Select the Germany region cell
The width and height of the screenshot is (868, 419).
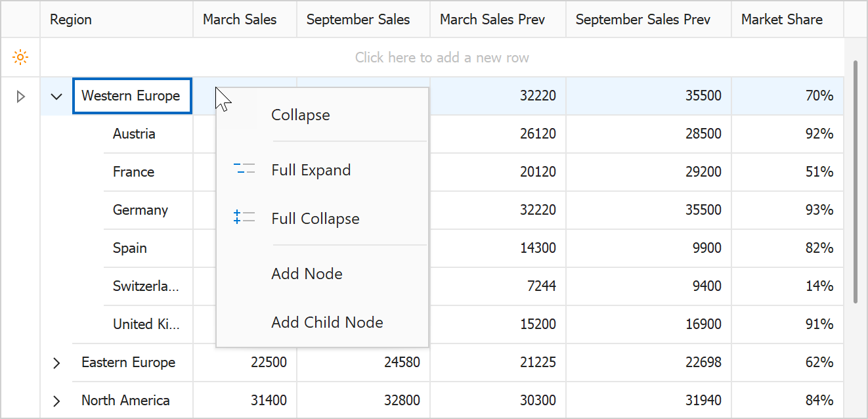tap(141, 210)
